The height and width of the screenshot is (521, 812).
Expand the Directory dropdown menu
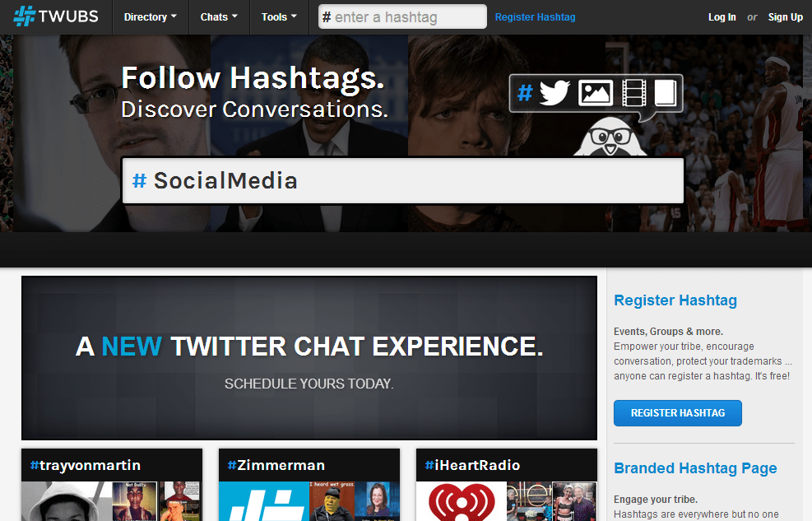pos(151,17)
